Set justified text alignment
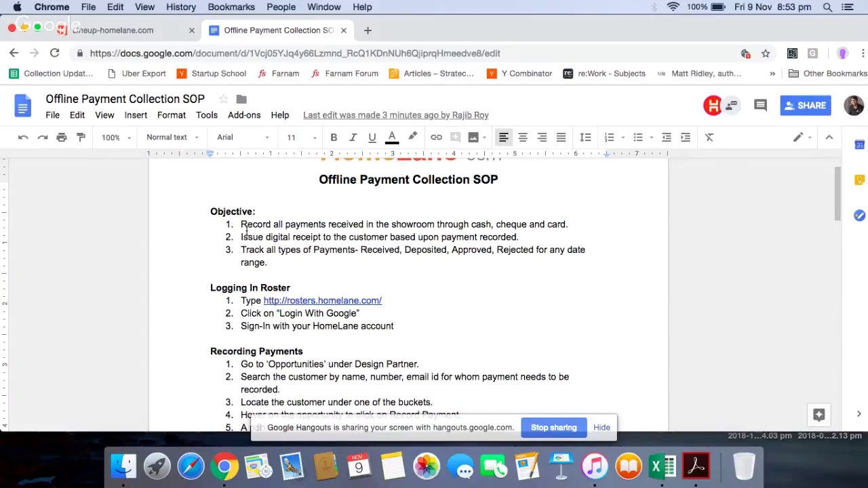 pyautogui.click(x=561, y=138)
